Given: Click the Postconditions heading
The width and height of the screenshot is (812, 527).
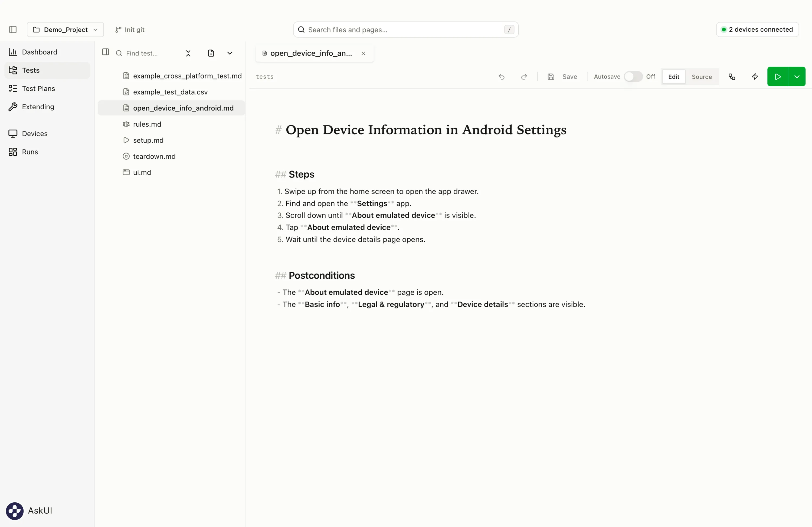Looking at the screenshot, I should pyautogui.click(x=321, y=275).
